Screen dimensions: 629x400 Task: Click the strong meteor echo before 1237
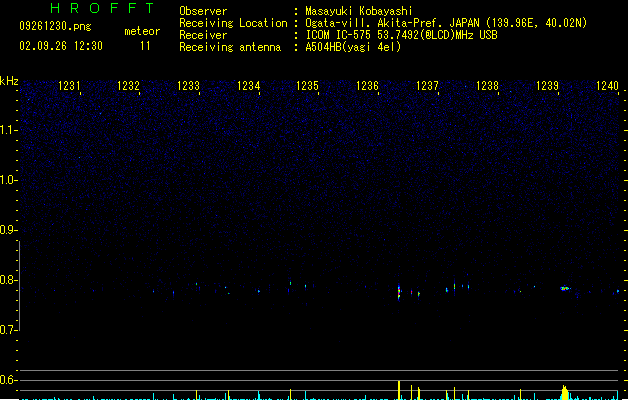[399, 292]
